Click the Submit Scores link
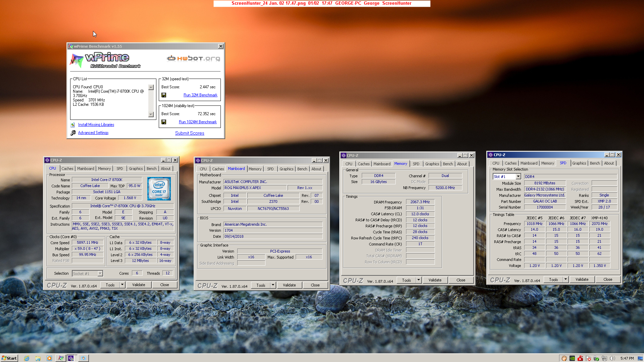The image size is (644, 362). [x=190, y=133]
